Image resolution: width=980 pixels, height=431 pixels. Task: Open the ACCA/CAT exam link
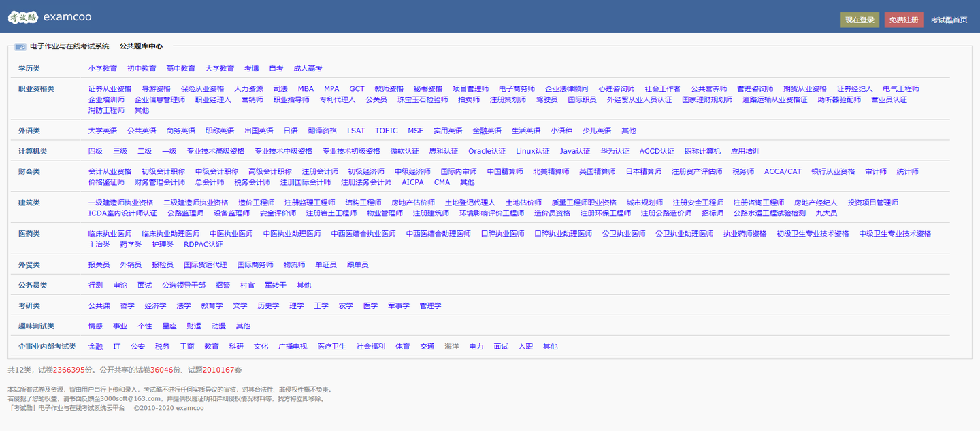point(783,171)
